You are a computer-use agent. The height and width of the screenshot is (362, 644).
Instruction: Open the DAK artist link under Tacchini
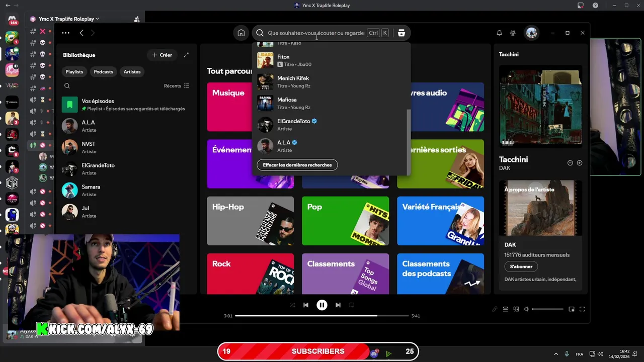[505, 168]
